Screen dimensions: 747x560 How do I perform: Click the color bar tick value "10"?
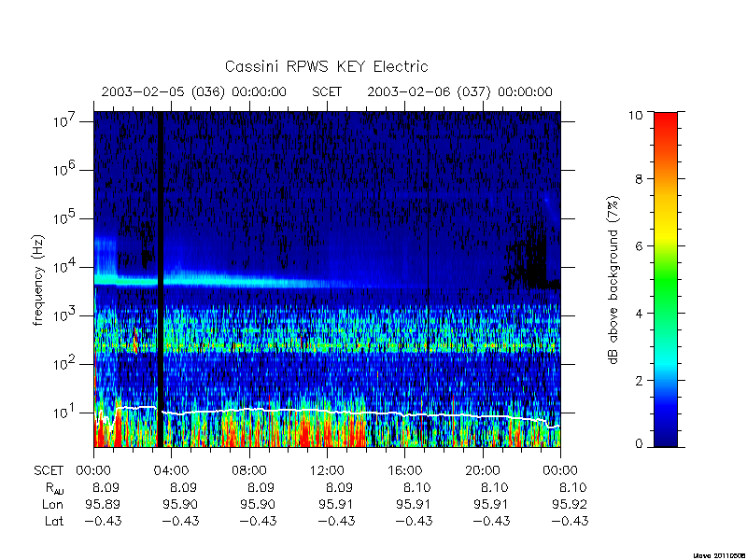point(636,115)
